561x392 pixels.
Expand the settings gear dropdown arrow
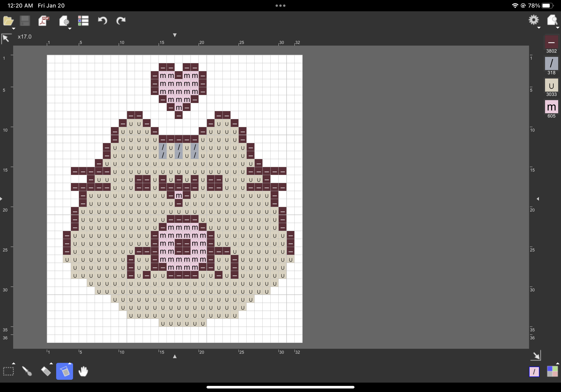pyautogui.click(x=539, y=28)
